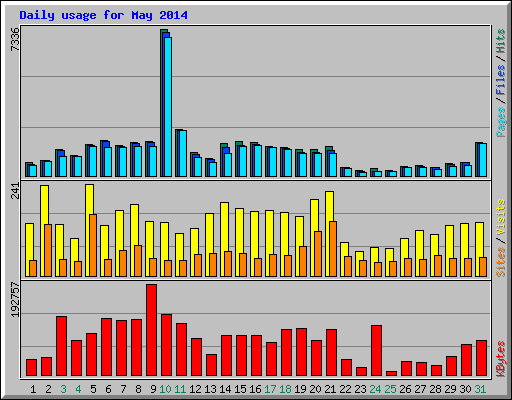This screenshot has height=400, width=512.
Task: Click the Pages legend label
Action: click(x=500, y=122)
